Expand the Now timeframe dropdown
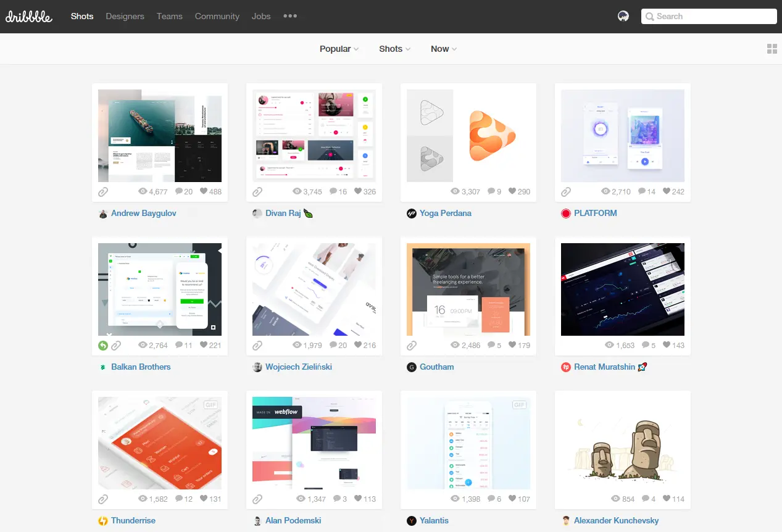Viewport: 782px width, 532px height. (x=444, y=49)
